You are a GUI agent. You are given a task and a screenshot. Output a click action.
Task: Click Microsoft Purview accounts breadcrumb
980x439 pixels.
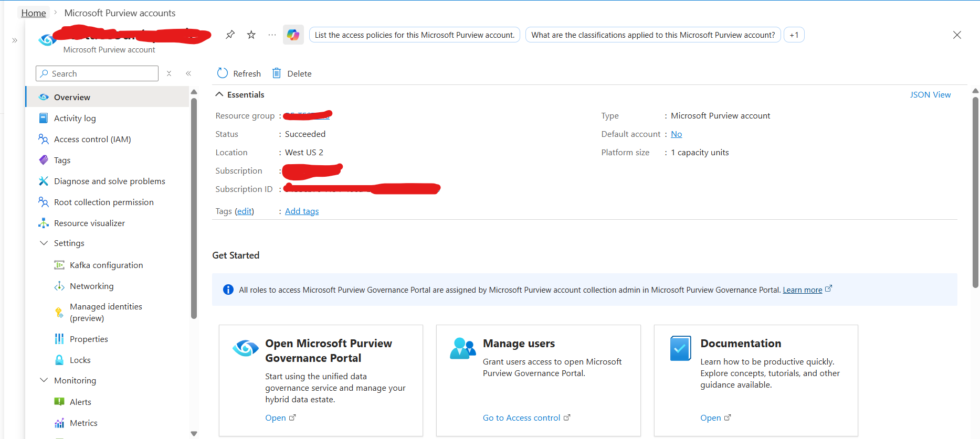pos(120,13)
